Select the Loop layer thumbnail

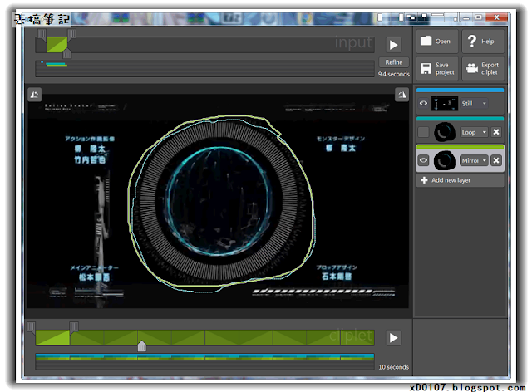point(445,132)
